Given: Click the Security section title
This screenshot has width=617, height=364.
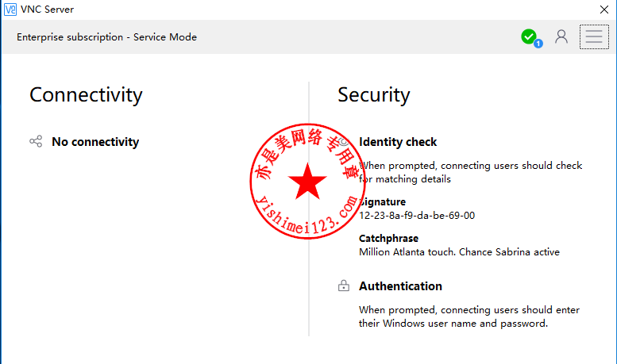Looking at the screenshot, I should tap(374, 94).
